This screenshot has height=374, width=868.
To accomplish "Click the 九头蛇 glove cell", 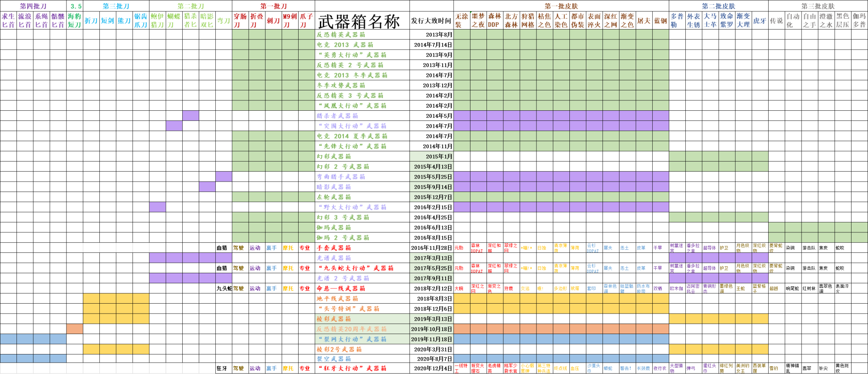I will pyautogui.click(x=224, y=288).
